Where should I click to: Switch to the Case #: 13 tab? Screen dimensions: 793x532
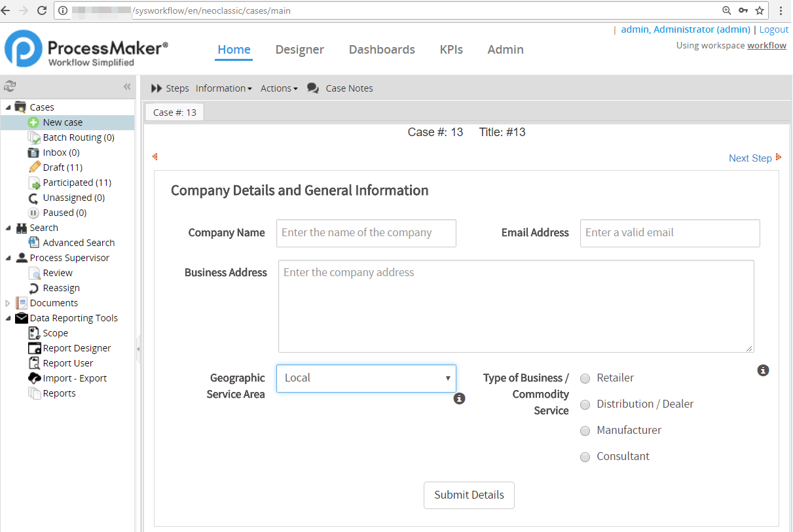pos(174,113)
